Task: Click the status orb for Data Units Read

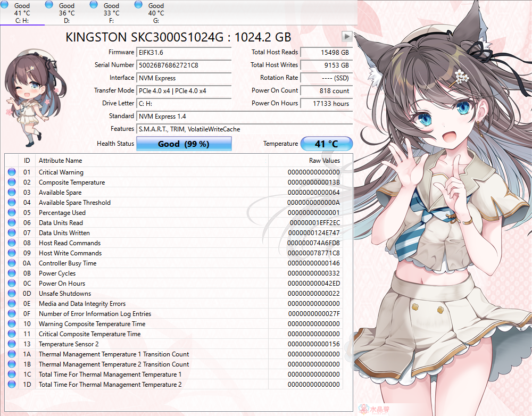Action: [12, 222]
